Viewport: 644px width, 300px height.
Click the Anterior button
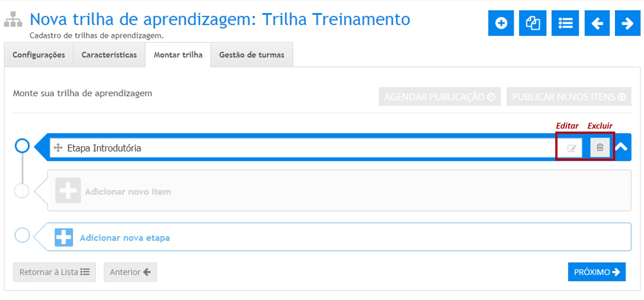130,272
